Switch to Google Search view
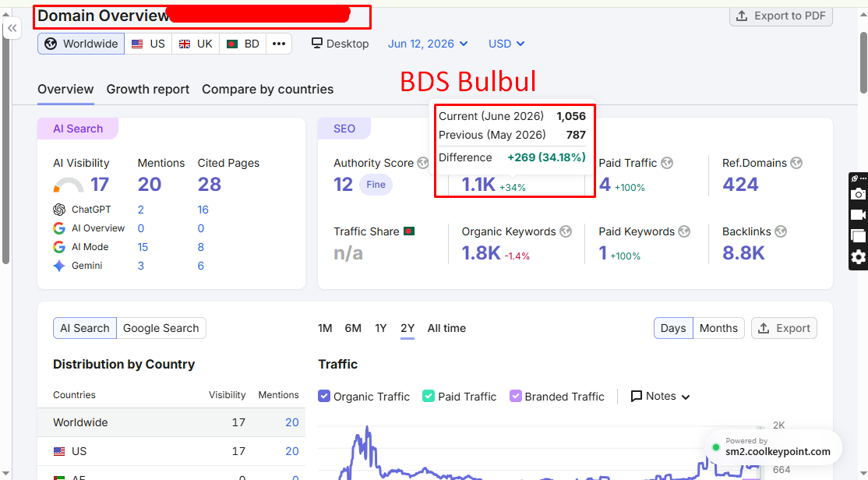The image size is (868, 480). point(161,328)
